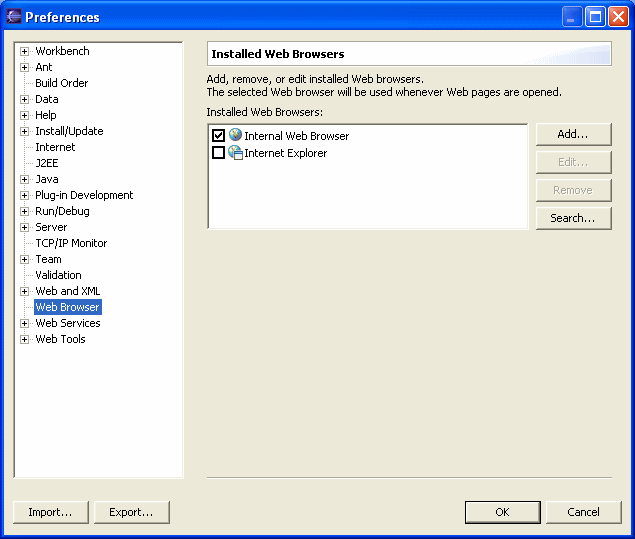Click the Internet Explorer browser icon

[x=235, y=152]
